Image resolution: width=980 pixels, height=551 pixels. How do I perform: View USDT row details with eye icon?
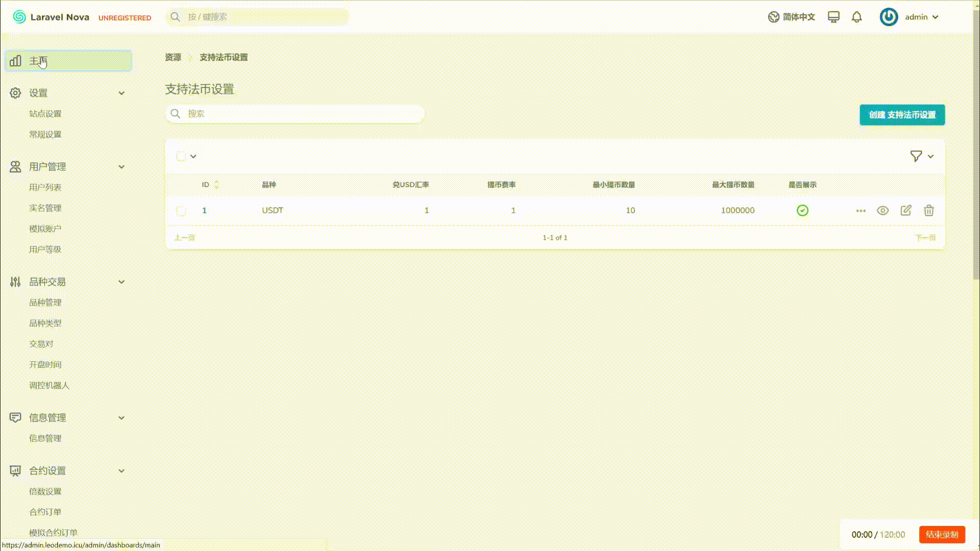point(883,210)
